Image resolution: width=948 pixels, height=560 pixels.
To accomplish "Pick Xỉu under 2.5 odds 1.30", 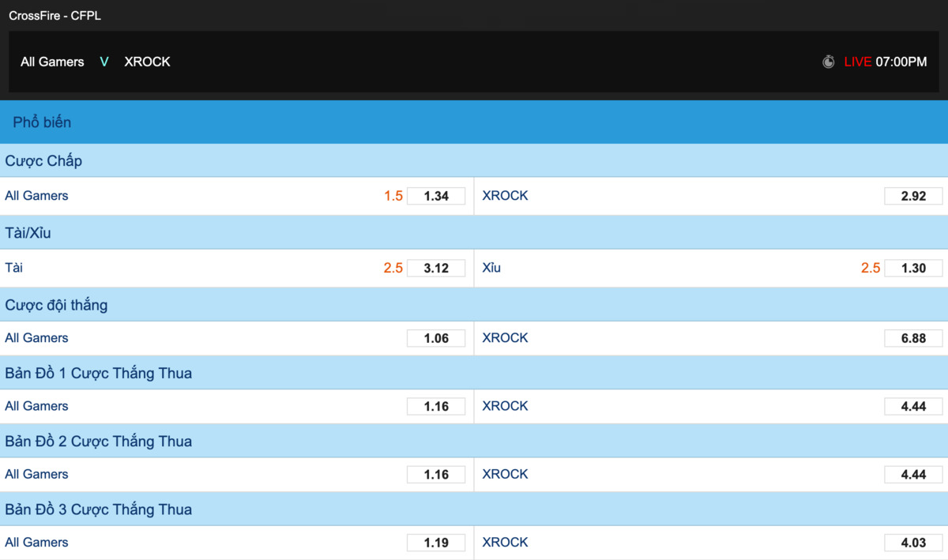I will (x=913, y=268).
